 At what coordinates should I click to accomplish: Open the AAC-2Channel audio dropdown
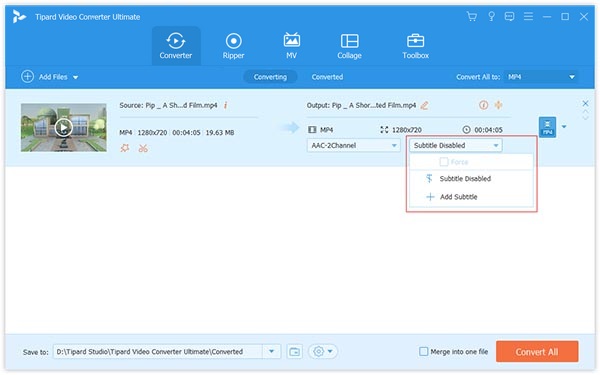click(x=353, y=145)
